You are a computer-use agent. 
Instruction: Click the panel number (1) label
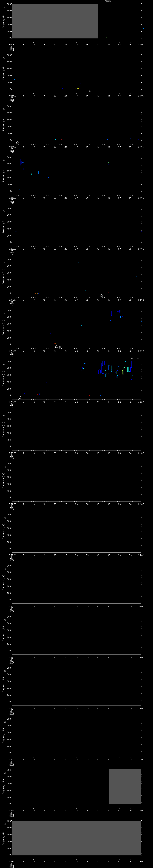coord(3,7)
